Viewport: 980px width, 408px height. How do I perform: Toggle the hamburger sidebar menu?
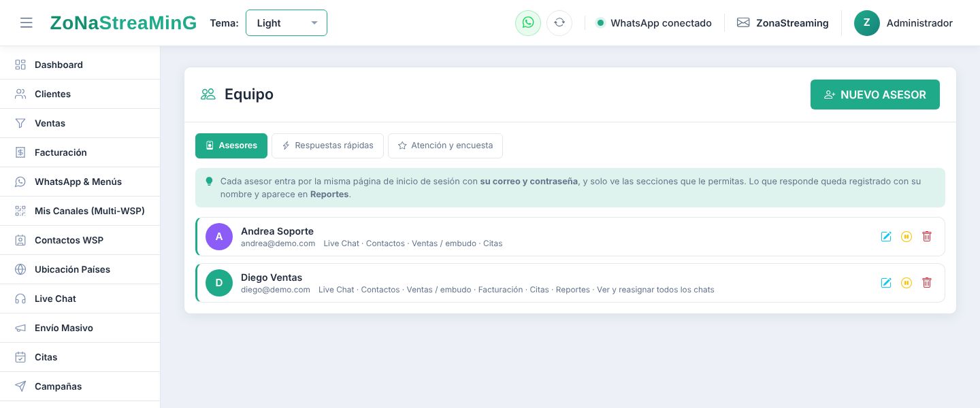click(x=27, y=23)
